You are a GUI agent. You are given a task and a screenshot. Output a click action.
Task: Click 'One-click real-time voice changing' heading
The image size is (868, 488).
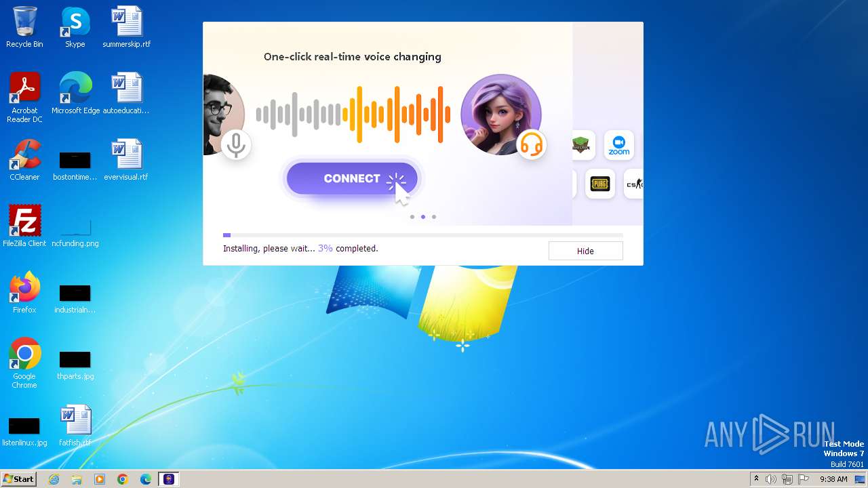pos(353,57)
